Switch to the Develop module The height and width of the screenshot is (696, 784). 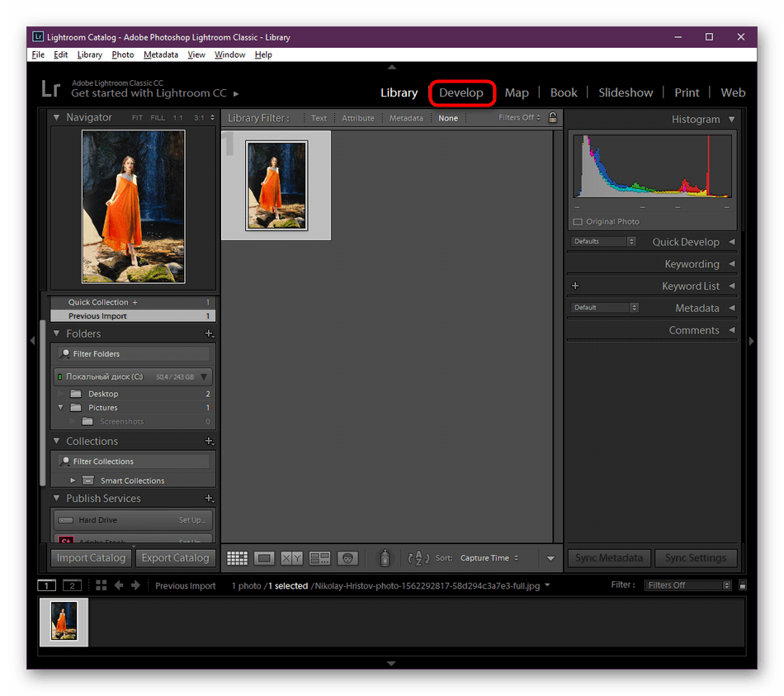point(462,92)
